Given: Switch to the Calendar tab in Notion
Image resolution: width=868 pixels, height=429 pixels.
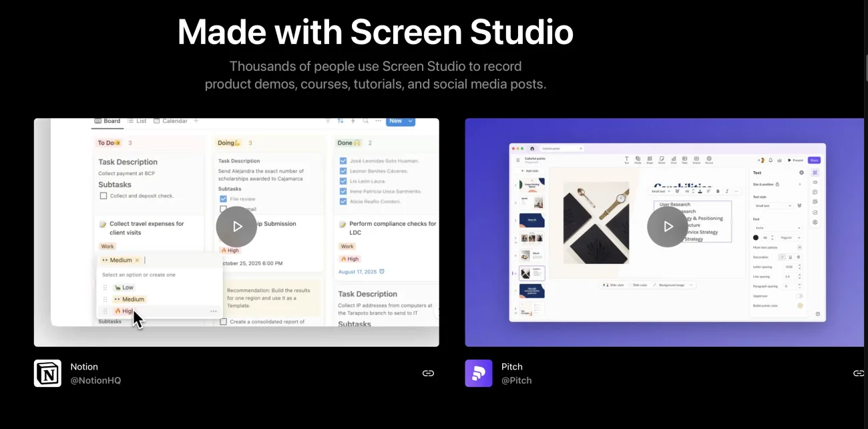Looking at the screenshot, I should 170,121.
